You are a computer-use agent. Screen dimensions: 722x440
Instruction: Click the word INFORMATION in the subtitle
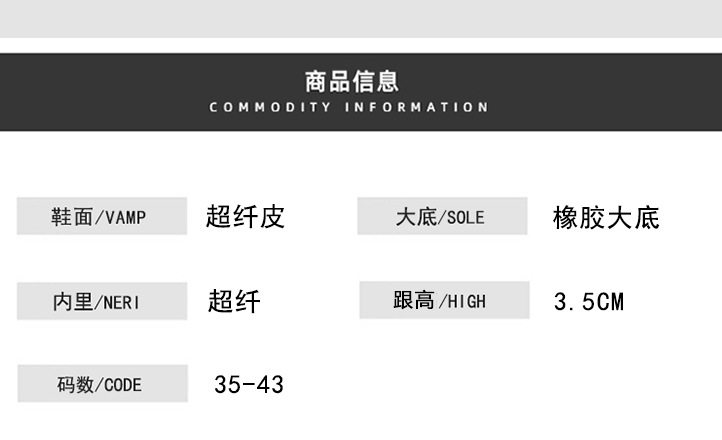[417, 107]
